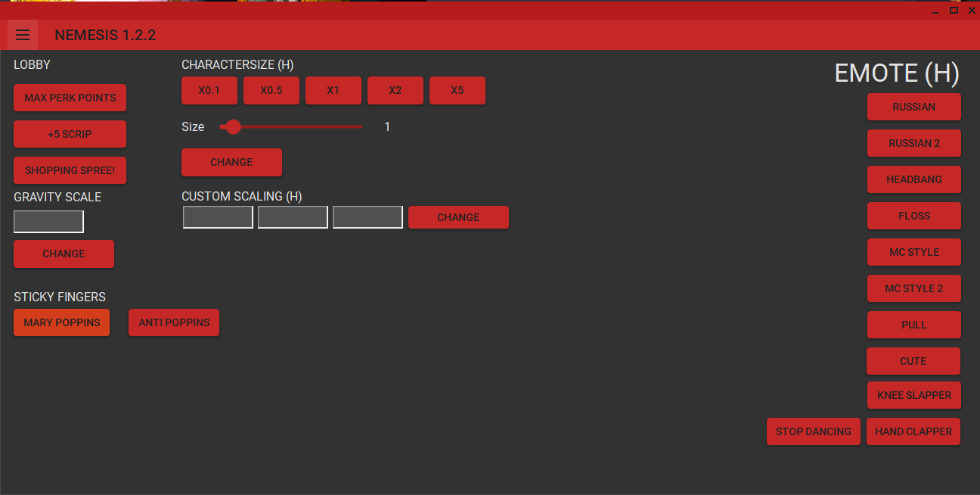
Task: Click STOP DANCING button
Action: pos(814,431)
